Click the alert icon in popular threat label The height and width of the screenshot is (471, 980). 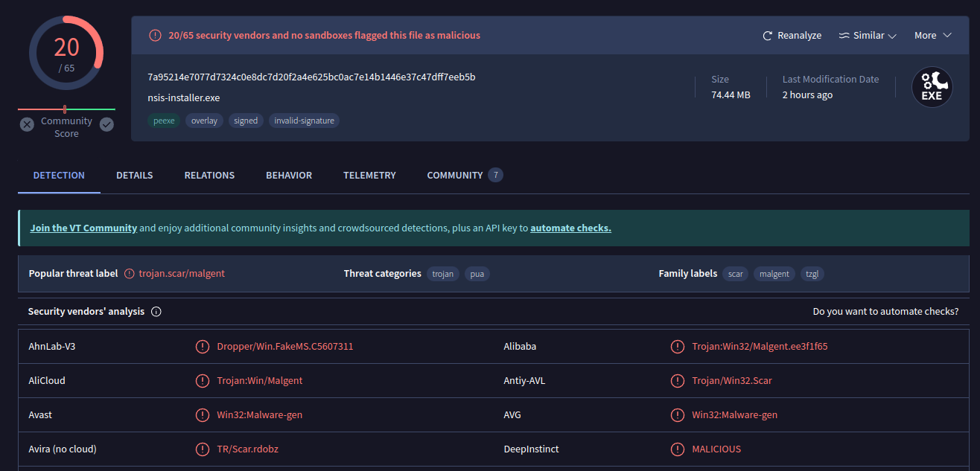pyautogui.click(x=130, y=274)
